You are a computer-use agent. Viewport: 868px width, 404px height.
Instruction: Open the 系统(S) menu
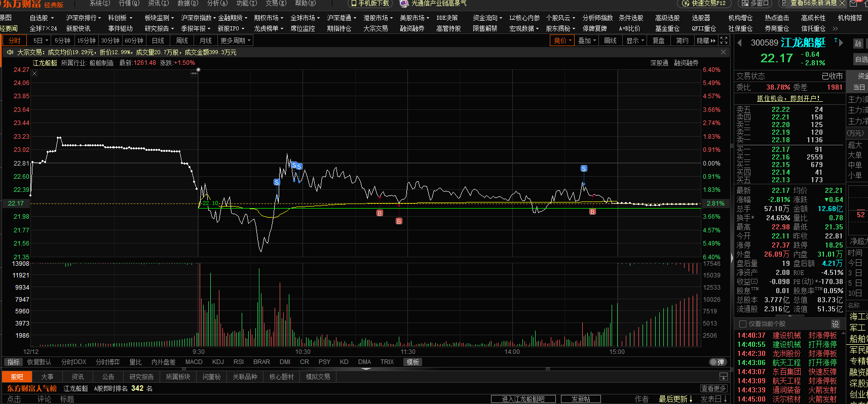[x=100, y=4]
